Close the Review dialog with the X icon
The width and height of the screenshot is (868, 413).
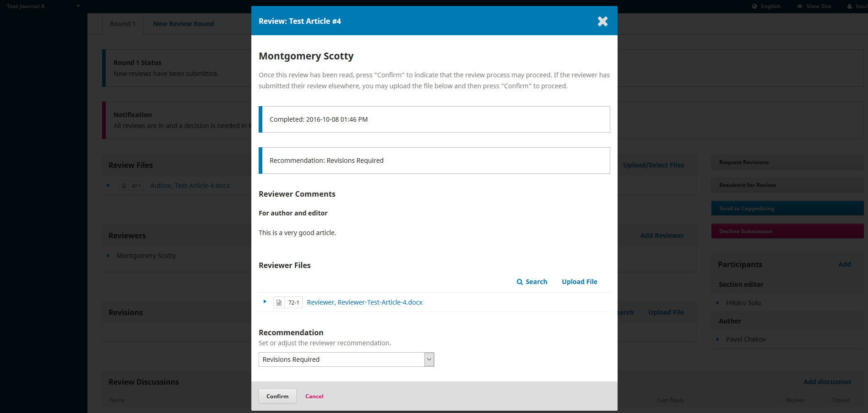602,21
